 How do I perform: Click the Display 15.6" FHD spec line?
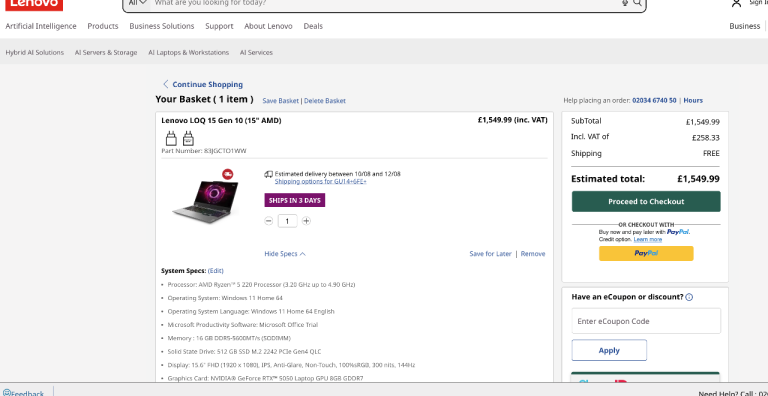(291, 365)
